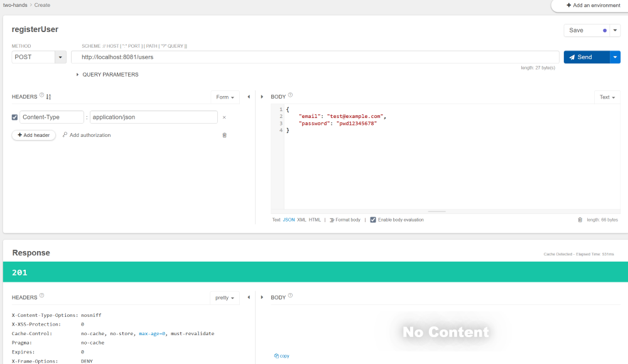
Task: Open the request HEADERS help icon
Action: 41,95
